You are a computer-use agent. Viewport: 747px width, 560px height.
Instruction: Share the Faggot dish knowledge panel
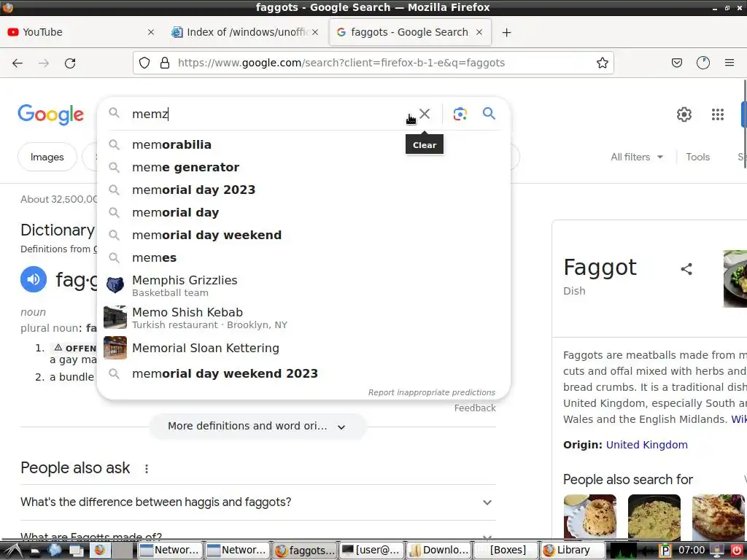(686, 269)
